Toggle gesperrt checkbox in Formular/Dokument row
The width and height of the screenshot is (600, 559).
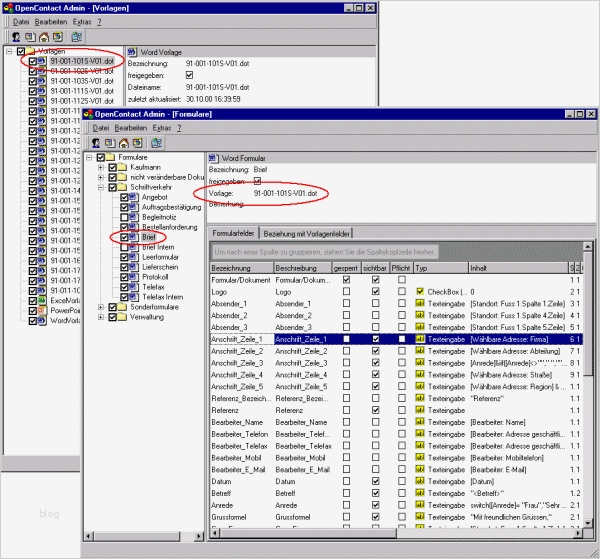[346, 280]
